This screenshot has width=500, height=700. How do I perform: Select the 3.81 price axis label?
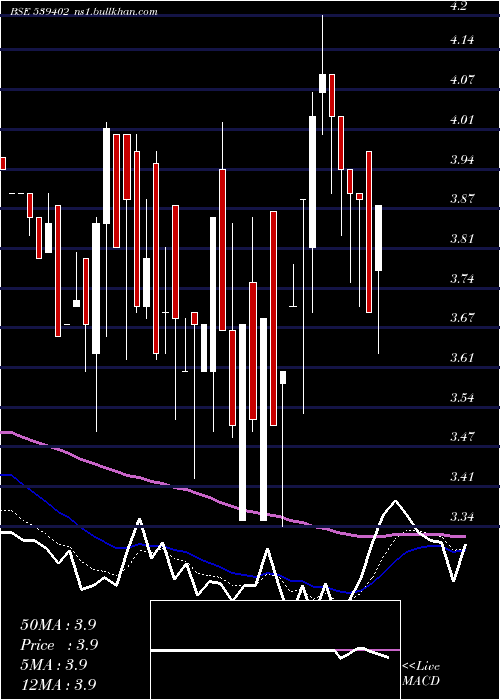tap(462, 238)
